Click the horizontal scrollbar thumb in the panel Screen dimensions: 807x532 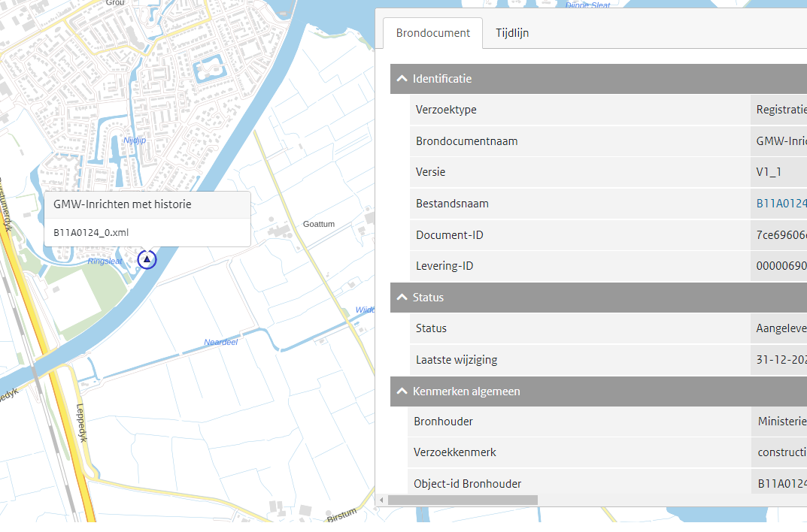463,500
